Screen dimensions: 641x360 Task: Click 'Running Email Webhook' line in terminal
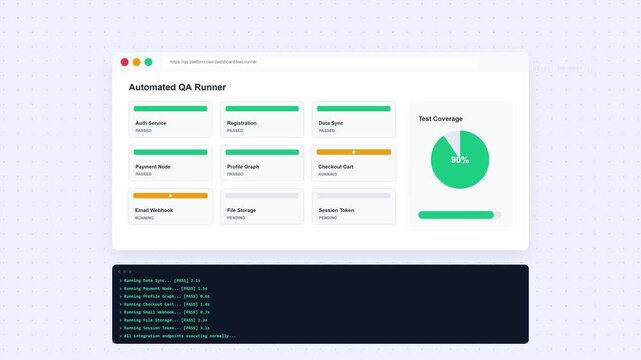[164, 312]
